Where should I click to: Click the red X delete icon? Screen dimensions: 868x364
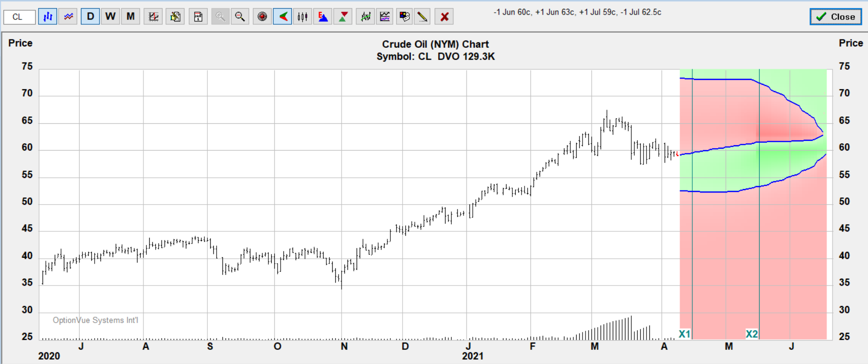(444, 17)
